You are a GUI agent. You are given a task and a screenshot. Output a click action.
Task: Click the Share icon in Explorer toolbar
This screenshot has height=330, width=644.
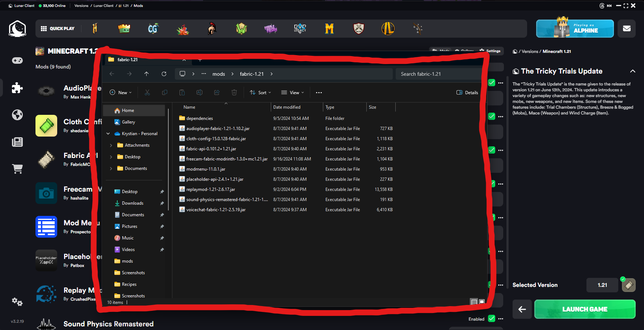click(x=217, y=93)
